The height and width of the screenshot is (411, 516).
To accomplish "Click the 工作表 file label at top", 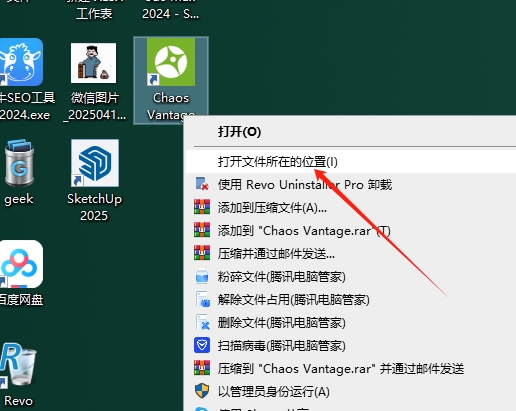I will point(94,14).
